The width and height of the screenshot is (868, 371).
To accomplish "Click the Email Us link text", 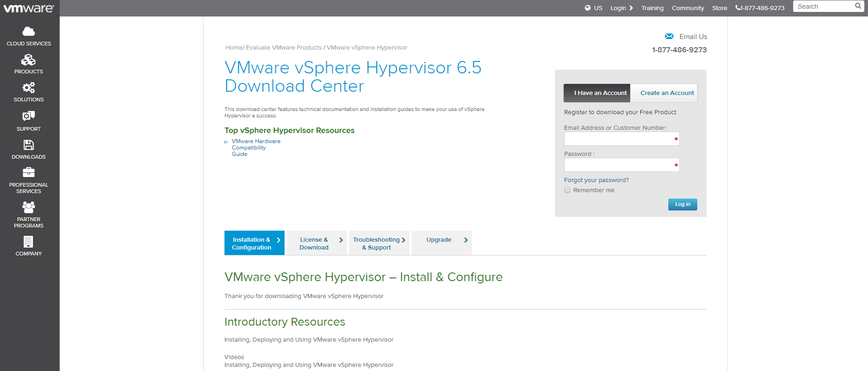I will point(693,37).
